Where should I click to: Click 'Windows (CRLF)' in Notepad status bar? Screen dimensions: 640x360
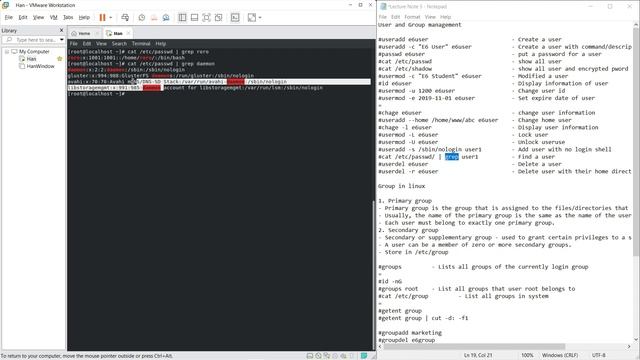560,355
